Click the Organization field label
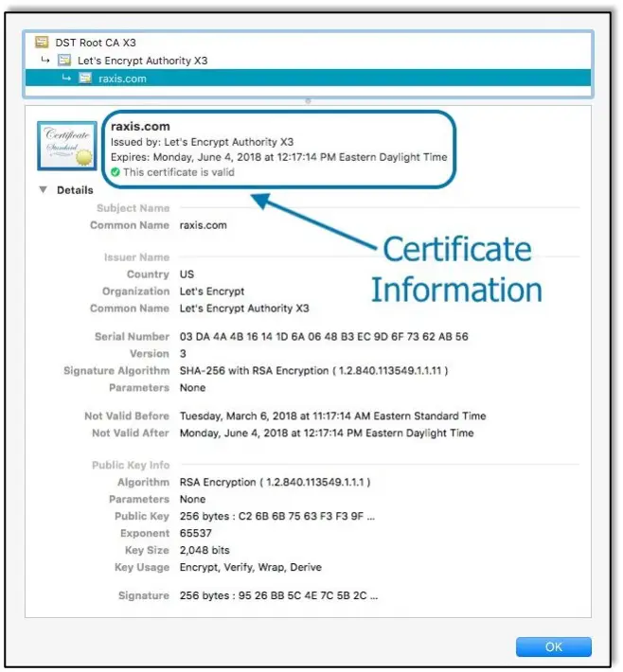The height and width of the screenshot is (672, 623). [136, 292]
